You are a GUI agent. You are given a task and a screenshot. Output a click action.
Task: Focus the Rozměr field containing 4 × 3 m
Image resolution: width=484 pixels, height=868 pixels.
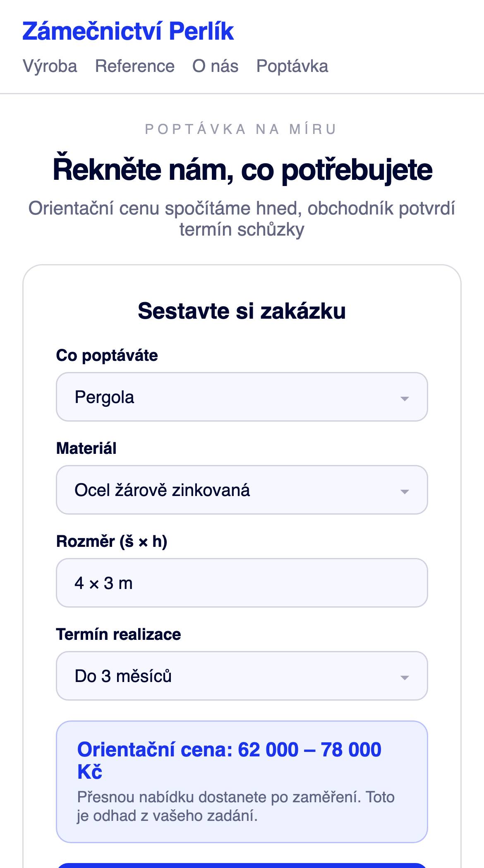[242, 583]
